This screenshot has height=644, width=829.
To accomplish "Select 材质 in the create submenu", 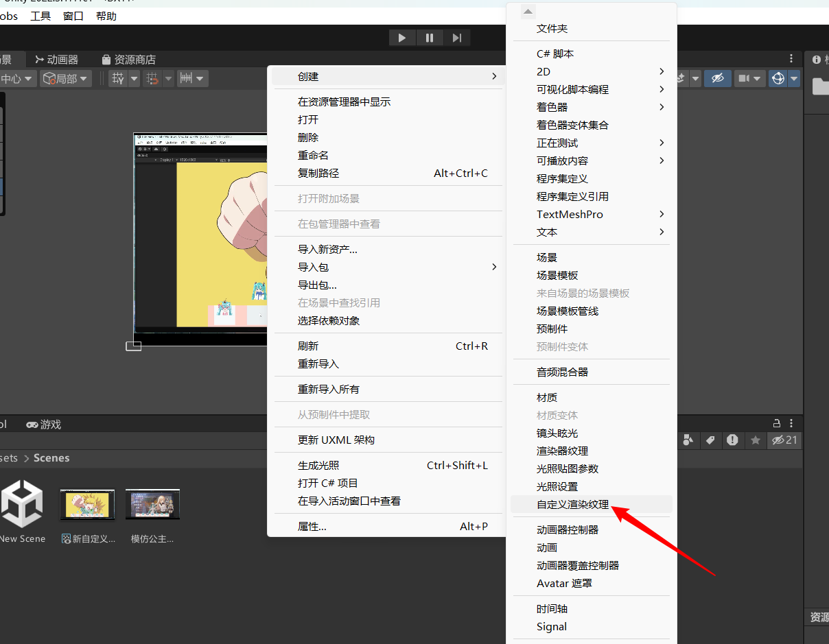I will pos(592,397).
